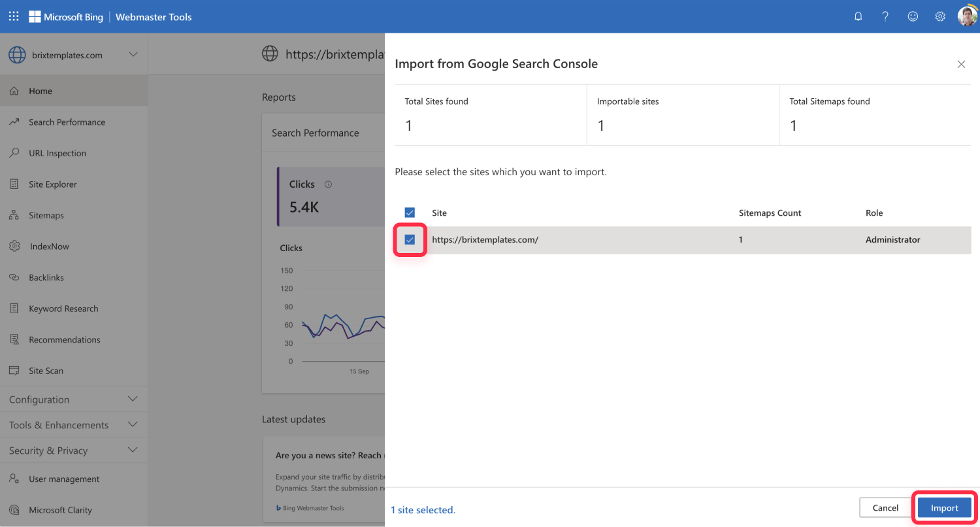Open URL Inspection in the sidebar

[x=74, y=153]
